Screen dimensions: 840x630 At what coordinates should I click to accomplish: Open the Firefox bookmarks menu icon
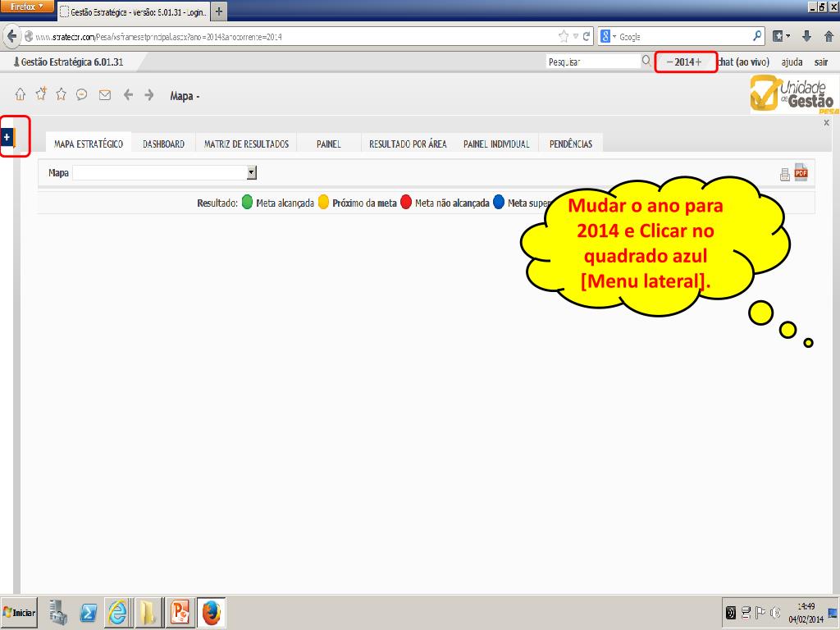pos(781,36)
